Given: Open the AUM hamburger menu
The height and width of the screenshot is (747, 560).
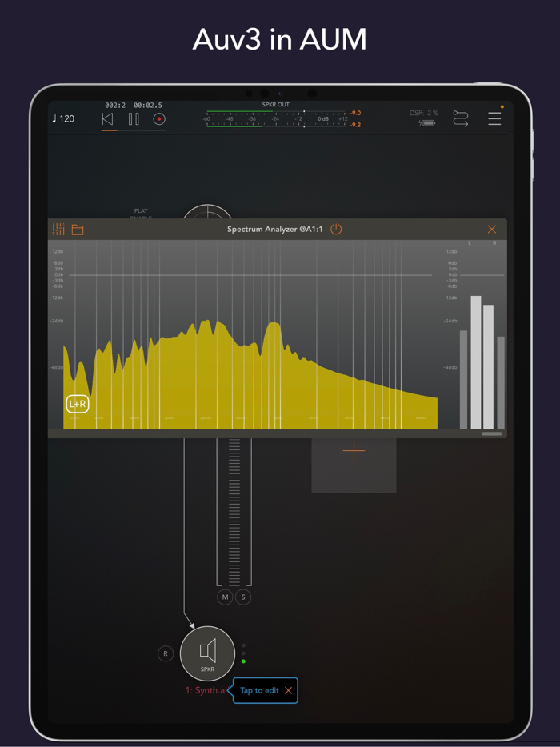Looking at the screenshot, I should pos(494,118).
